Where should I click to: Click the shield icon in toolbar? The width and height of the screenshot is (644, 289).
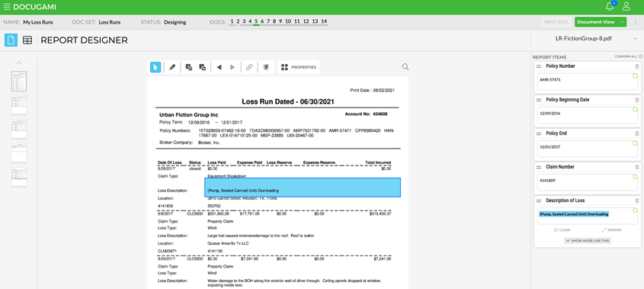(x=266, y=67)
